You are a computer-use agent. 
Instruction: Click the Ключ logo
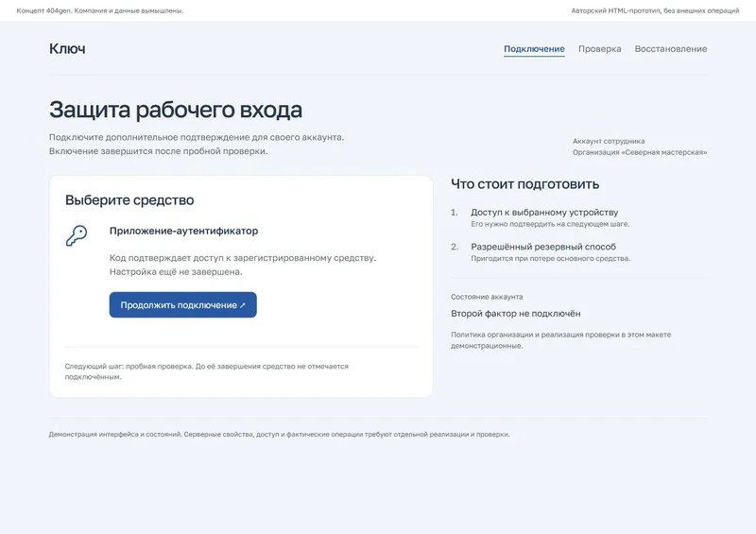pos(67,49)
